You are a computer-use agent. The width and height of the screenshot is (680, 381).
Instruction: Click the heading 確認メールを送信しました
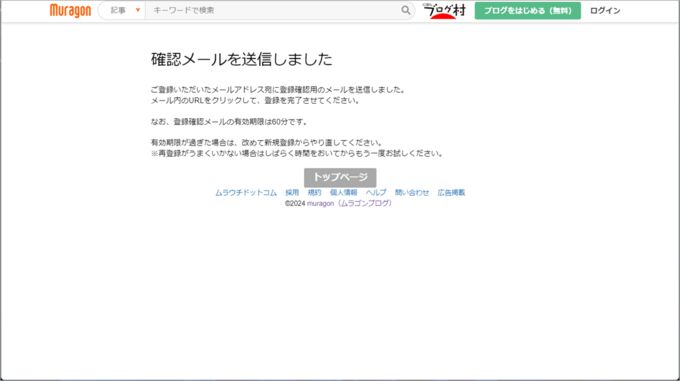point(242,59)
